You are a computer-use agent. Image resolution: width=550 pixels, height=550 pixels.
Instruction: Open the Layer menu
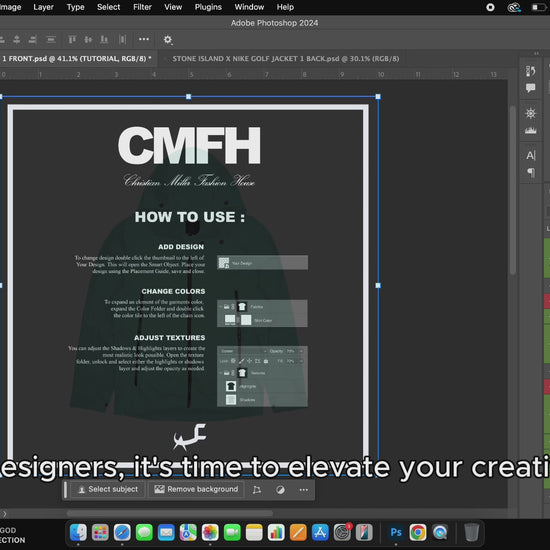point(43,7)
